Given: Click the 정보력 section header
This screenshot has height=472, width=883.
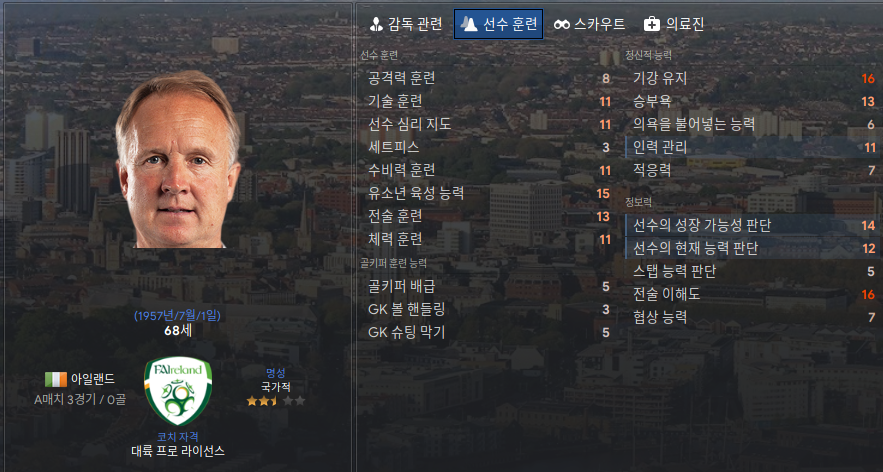Looking at the screenshot, I should coord(638,202).
